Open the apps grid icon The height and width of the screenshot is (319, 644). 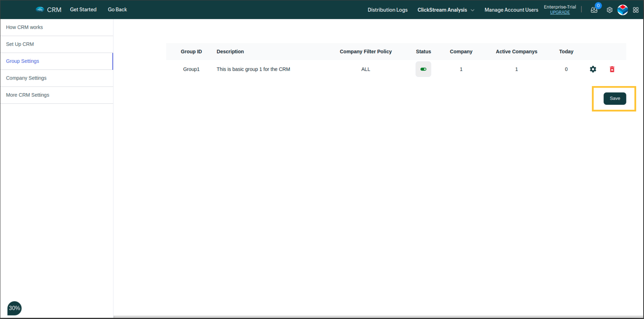click(x=636, y=10)
